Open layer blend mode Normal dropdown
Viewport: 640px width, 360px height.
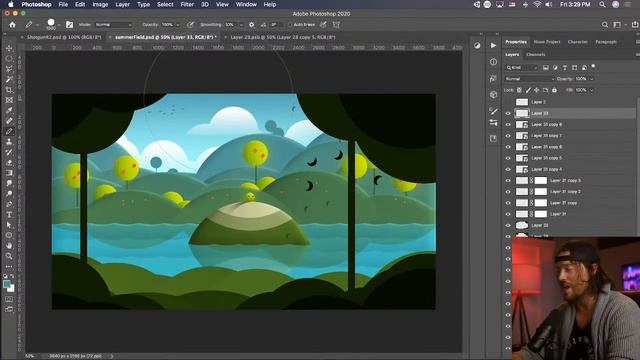click(529, 79)
